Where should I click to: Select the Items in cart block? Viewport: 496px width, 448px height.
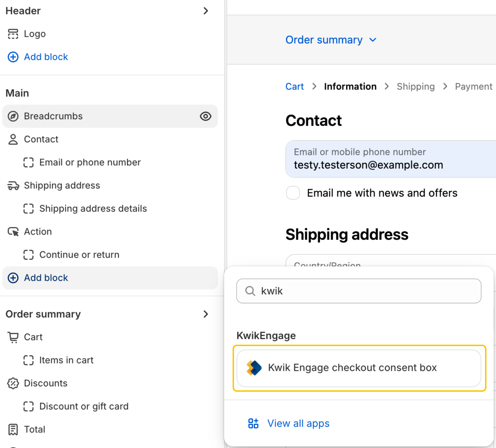point(110,360)
